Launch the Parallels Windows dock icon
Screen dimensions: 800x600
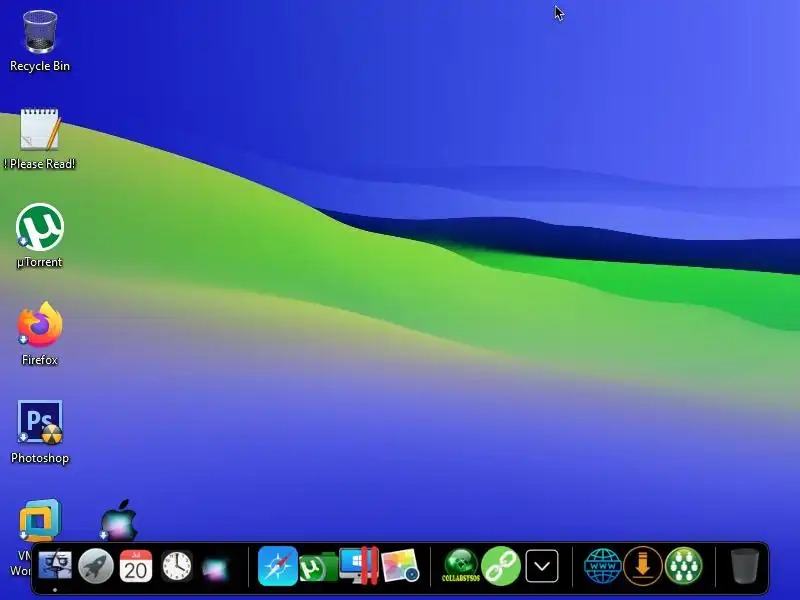pos(359,565)
